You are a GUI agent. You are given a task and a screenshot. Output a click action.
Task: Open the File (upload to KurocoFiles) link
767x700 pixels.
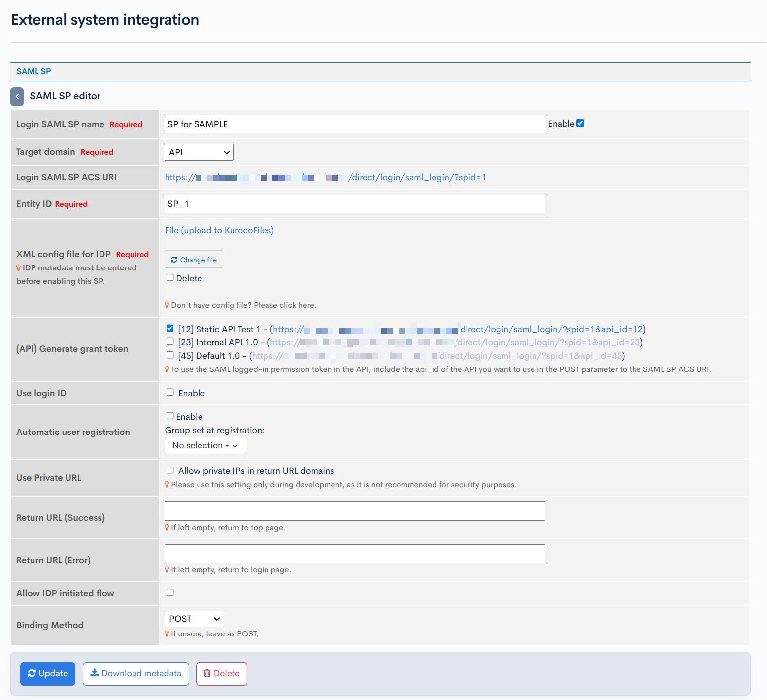click(219, 230)
